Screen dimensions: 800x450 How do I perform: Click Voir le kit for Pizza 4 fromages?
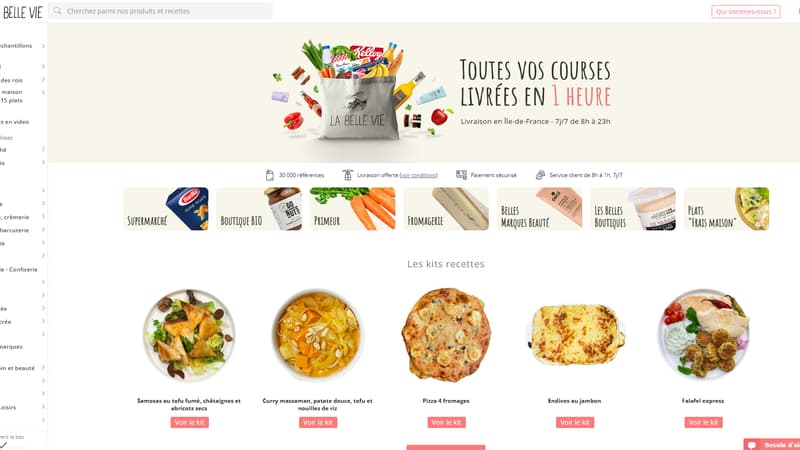coord(446,422)
